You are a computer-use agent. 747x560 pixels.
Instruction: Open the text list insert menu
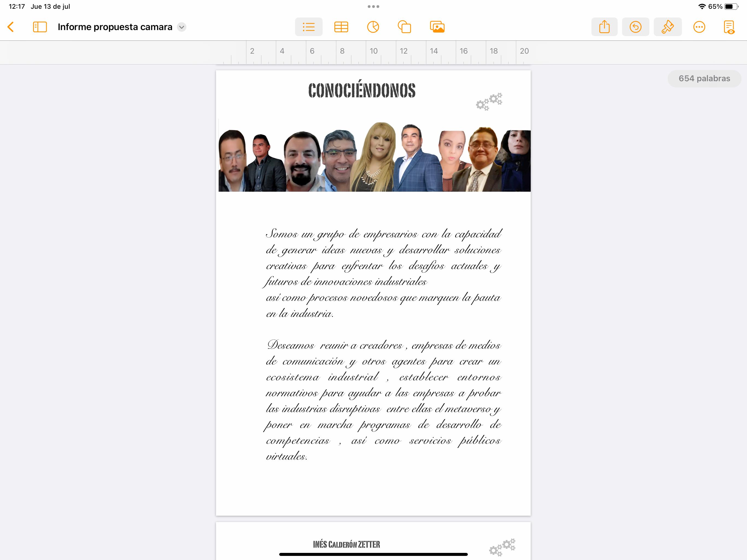[308, 27]
